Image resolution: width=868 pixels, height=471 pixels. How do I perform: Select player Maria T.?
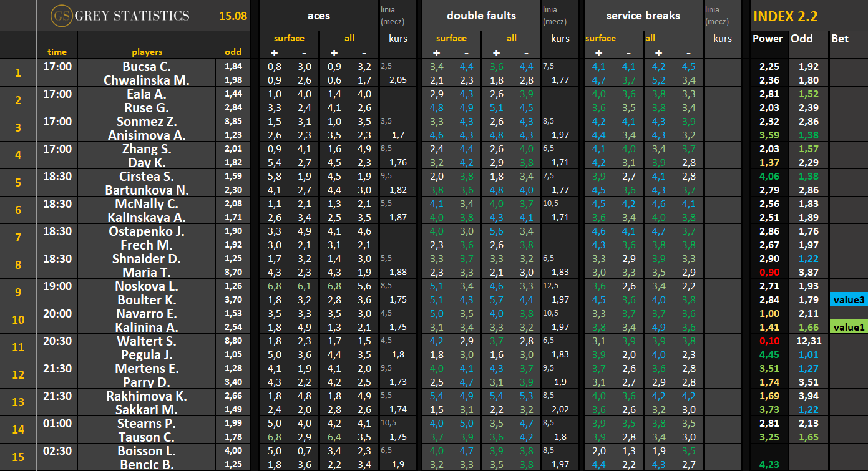point(147,273)
